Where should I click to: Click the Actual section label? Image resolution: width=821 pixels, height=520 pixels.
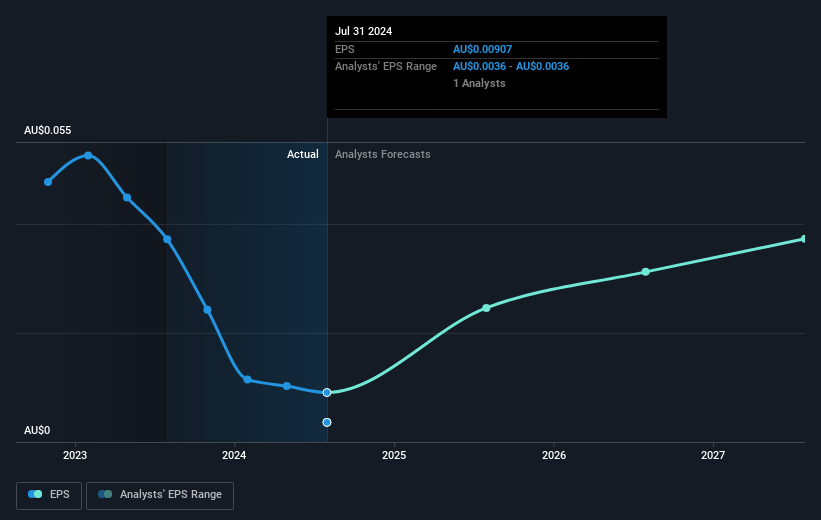tap(303, 154)
